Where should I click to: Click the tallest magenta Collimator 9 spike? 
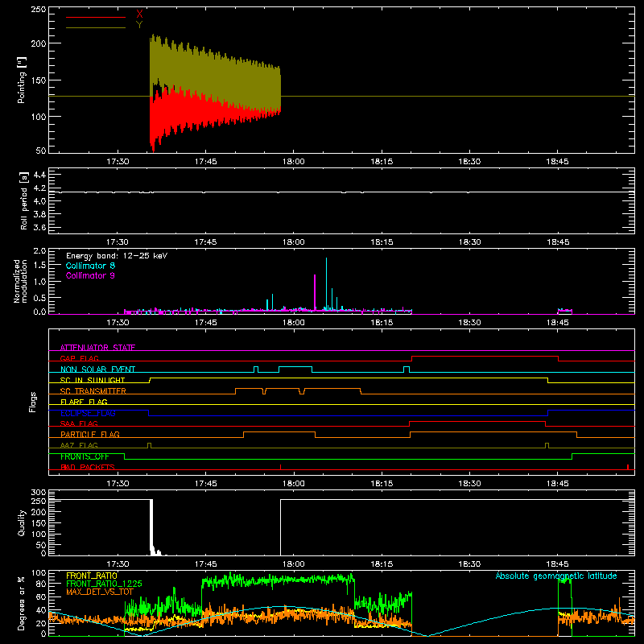pyautogui.click(x=315, y=291)
